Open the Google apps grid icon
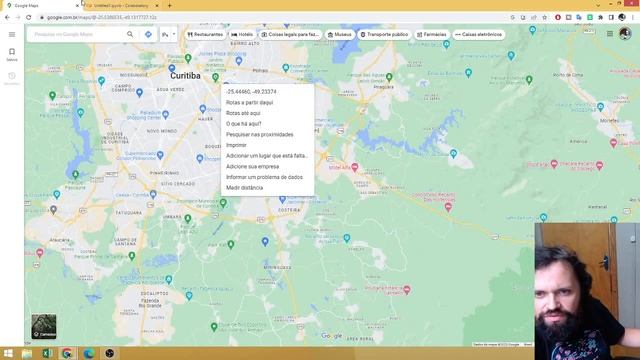640x360 pixels. point(609,34)
